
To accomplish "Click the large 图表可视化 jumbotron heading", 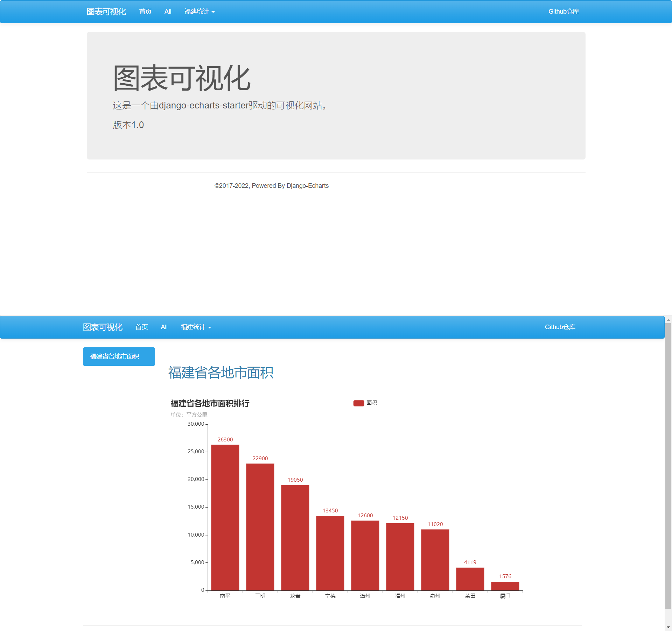I will click(182, 78).
